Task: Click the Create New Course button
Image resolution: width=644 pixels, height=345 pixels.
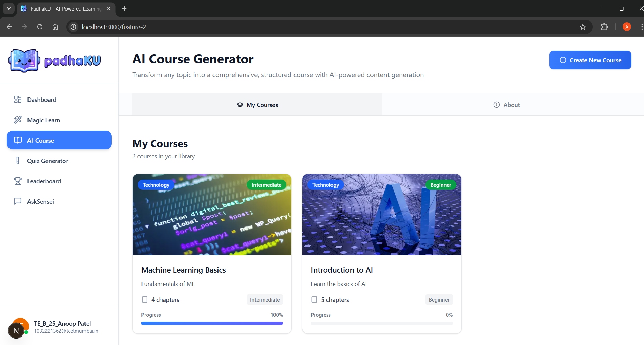Action: (590, 60)
